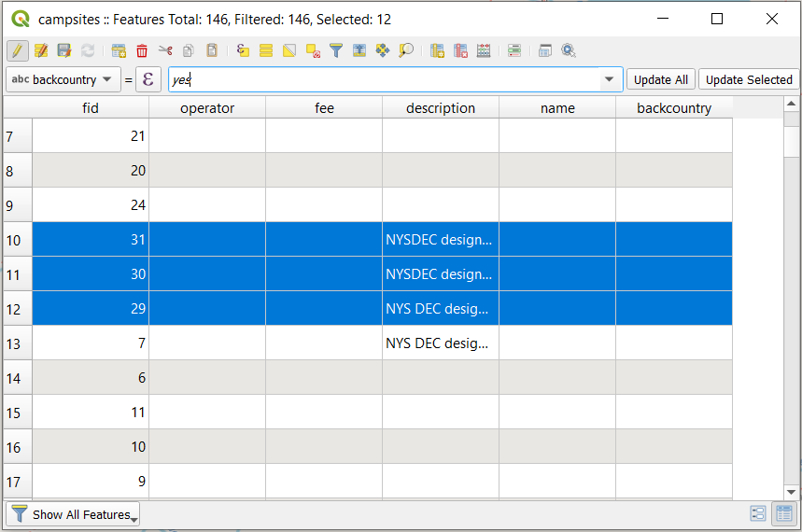Click the vertical scrollbar down arrow
Screen dimensions: 802x532
[791, 492]
